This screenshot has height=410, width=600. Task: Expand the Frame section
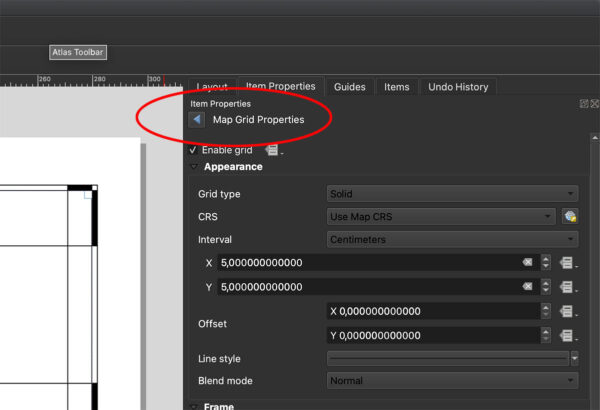(194, 406)
